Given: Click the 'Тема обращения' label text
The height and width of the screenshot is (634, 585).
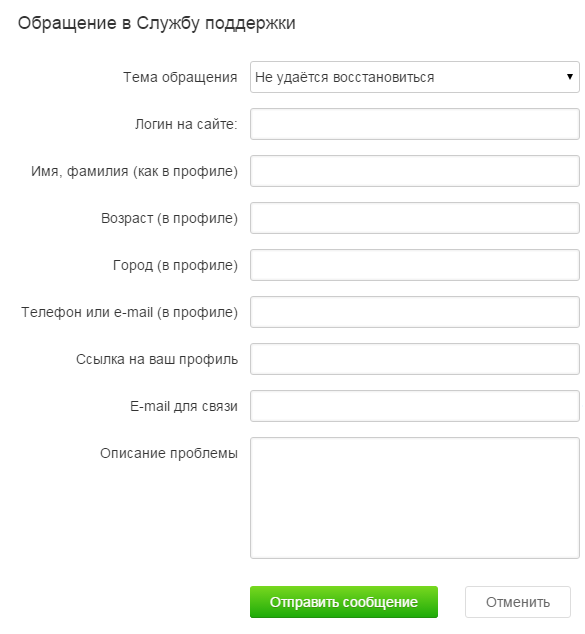Looking at the screenshot, I should coord(180,77).
